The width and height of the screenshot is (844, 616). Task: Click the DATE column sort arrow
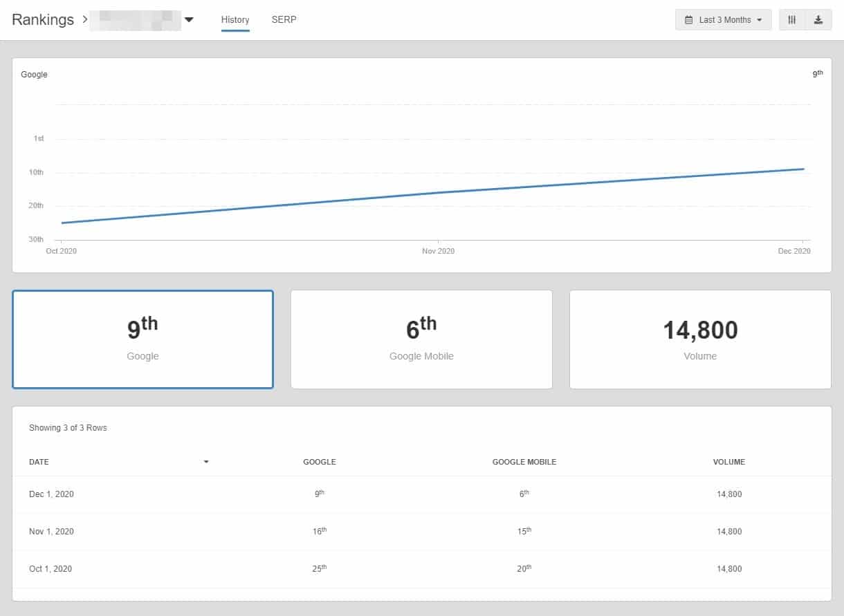click(206, 462)
